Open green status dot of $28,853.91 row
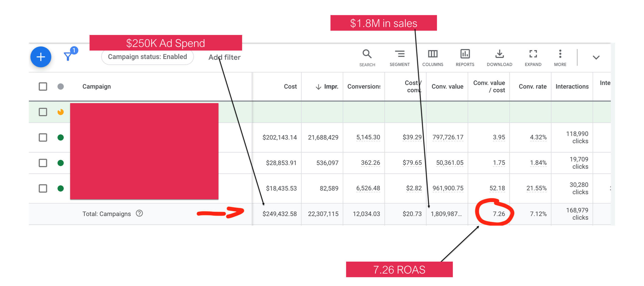This screenshot has height=286, width=644. (60, 163)
